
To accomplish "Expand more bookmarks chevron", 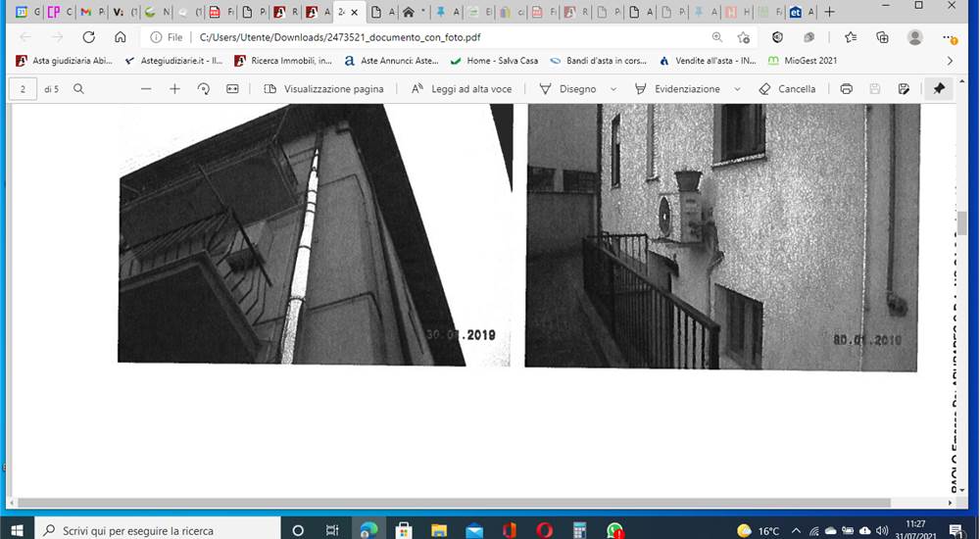I will pos(950,61).
